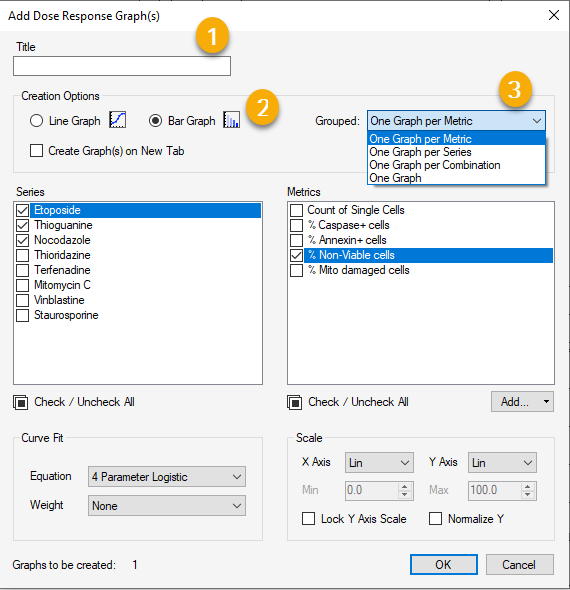Tick the % Caspase+ cells metric

(296, 225)
